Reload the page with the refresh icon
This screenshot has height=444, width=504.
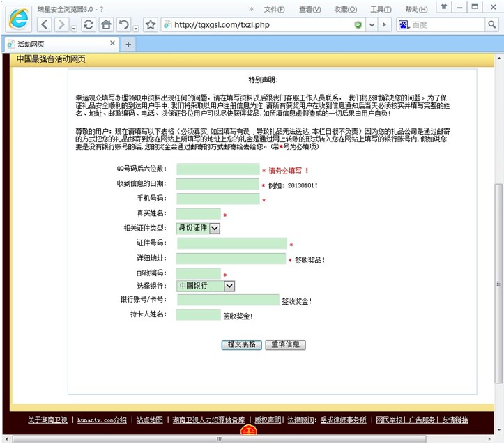point(89,24)
